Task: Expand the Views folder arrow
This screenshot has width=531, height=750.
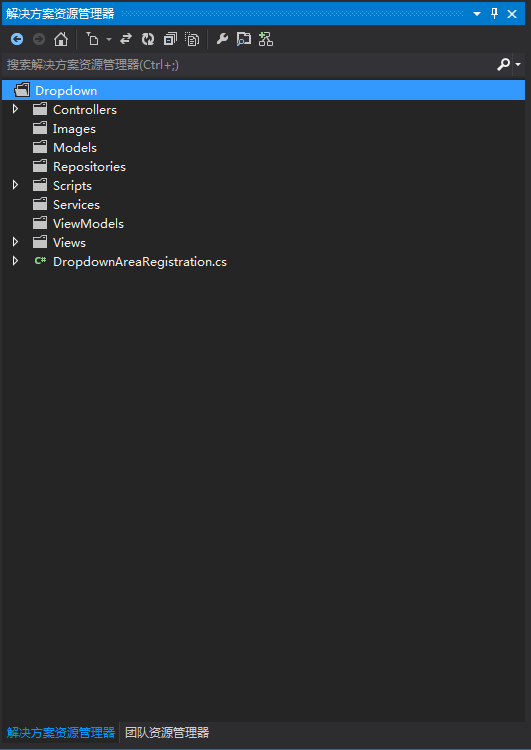Action: pyautogui.click(x=15, y=242)
